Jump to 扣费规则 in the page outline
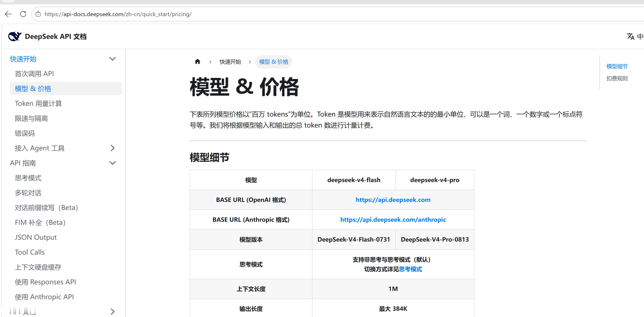The image size is (644, 317). pyautogui.click(x=617, y=78)
